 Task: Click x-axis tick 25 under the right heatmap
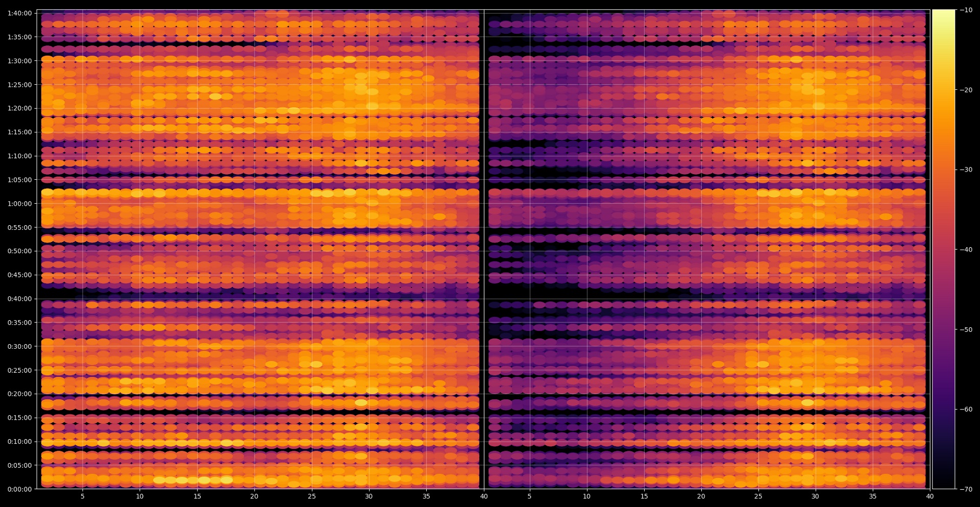point(758,496)
